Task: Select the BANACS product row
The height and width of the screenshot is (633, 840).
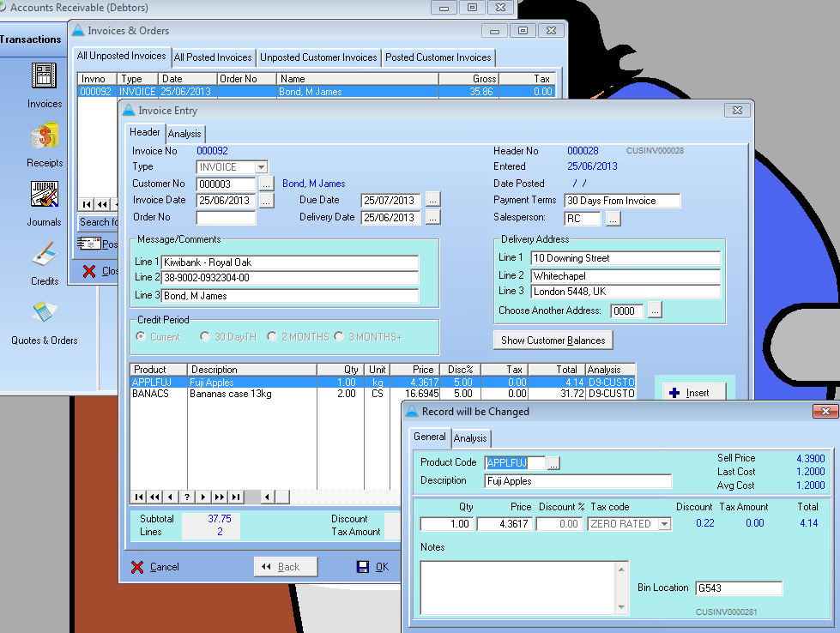Action: pyautogui.click(x=383, y=394)
